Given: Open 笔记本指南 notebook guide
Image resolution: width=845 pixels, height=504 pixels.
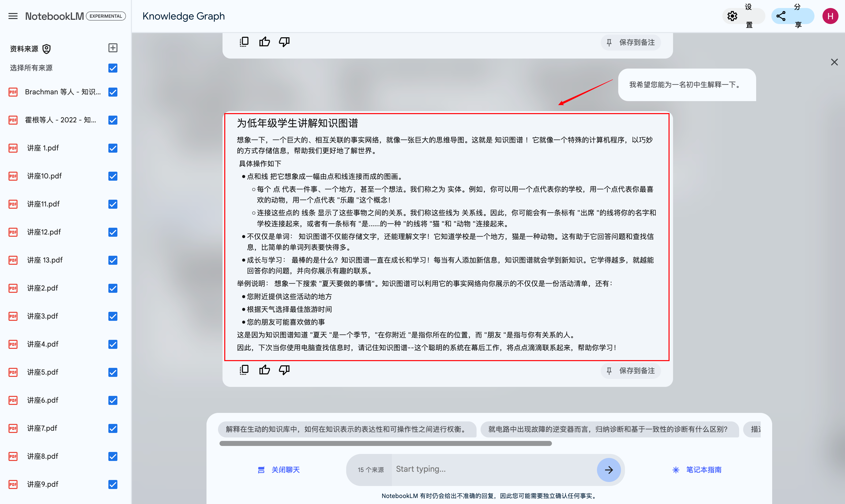Looking at the screenshot, I should [x=697, y=470].
